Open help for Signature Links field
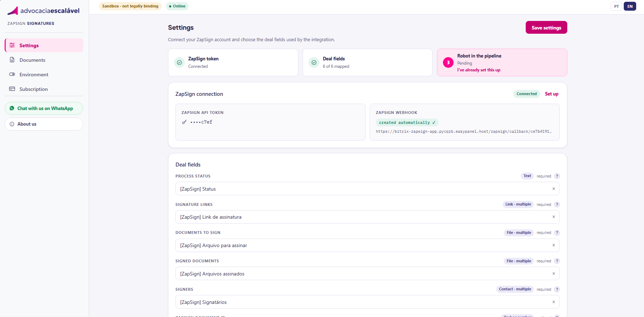 click(557, 204)
